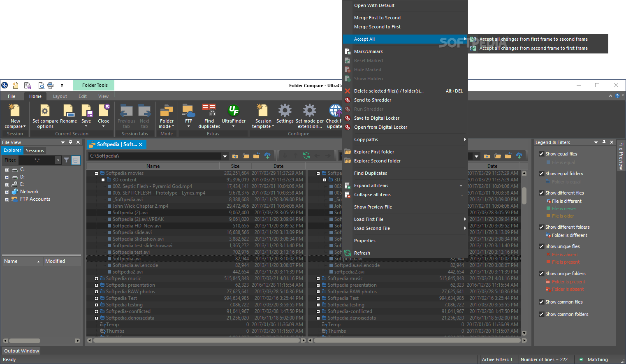Open Legend & Filters panel options dropdown
This screenshot has height=364, width=626.
coord(596,142)
